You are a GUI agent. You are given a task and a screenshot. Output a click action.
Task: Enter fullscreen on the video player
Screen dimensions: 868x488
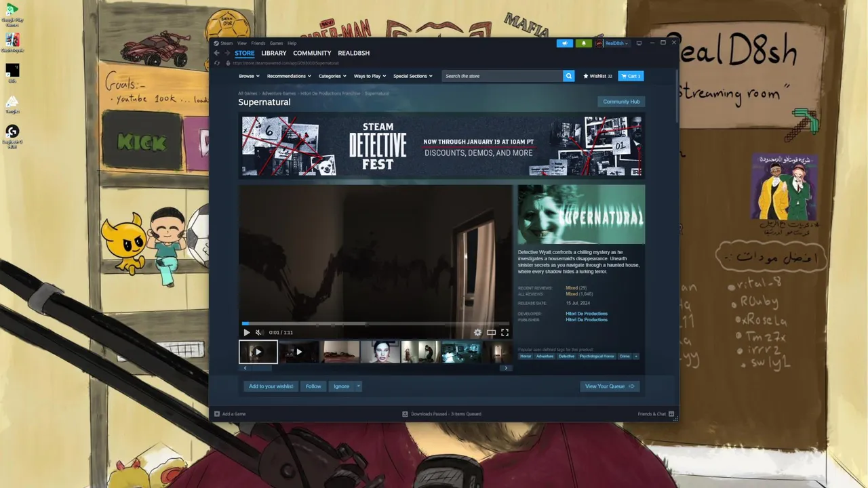505,332
